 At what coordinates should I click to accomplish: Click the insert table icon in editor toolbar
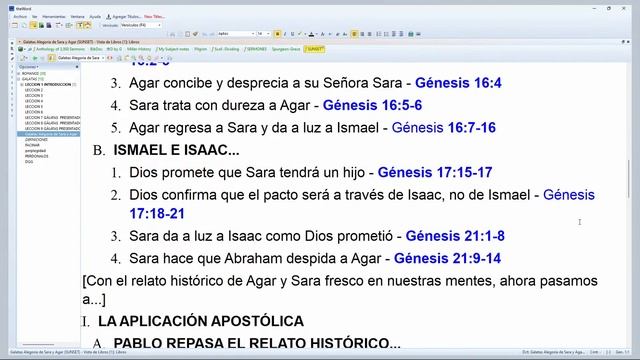(411, 34)
